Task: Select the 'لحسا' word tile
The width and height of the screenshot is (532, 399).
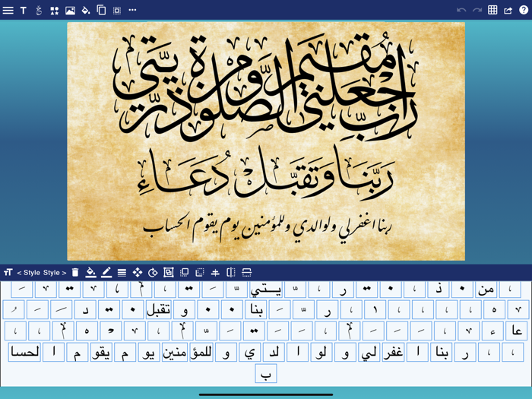Action: tap(24, 353)
